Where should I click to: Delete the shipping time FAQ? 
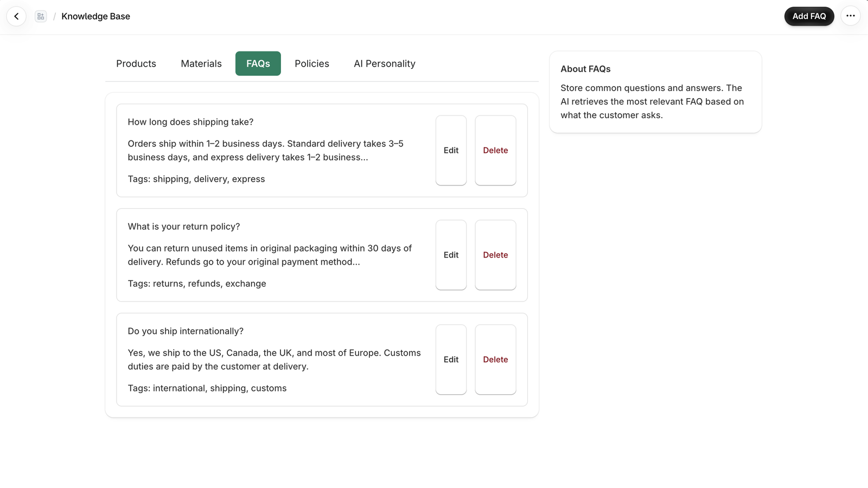[x=495, y=150]
